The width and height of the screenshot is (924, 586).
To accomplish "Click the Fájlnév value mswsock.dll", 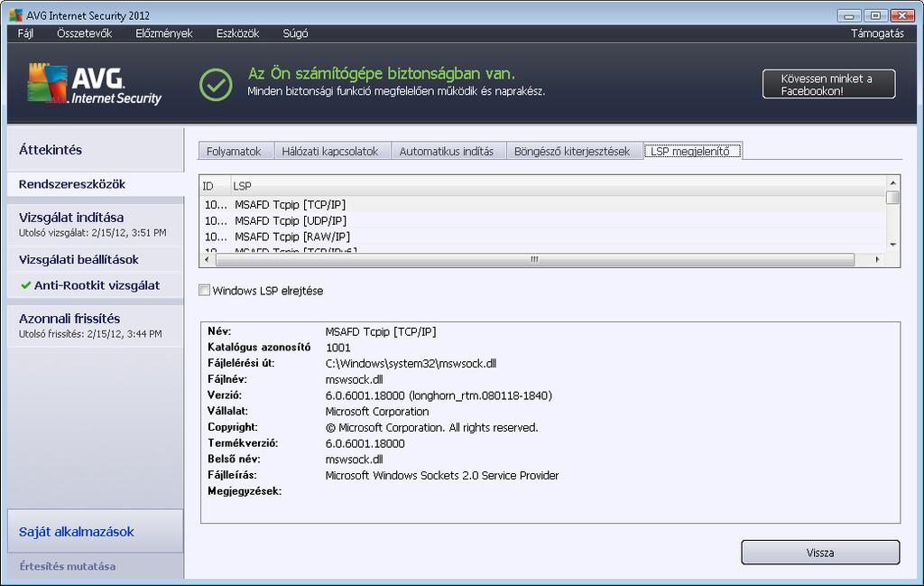I will click(354, 379).
